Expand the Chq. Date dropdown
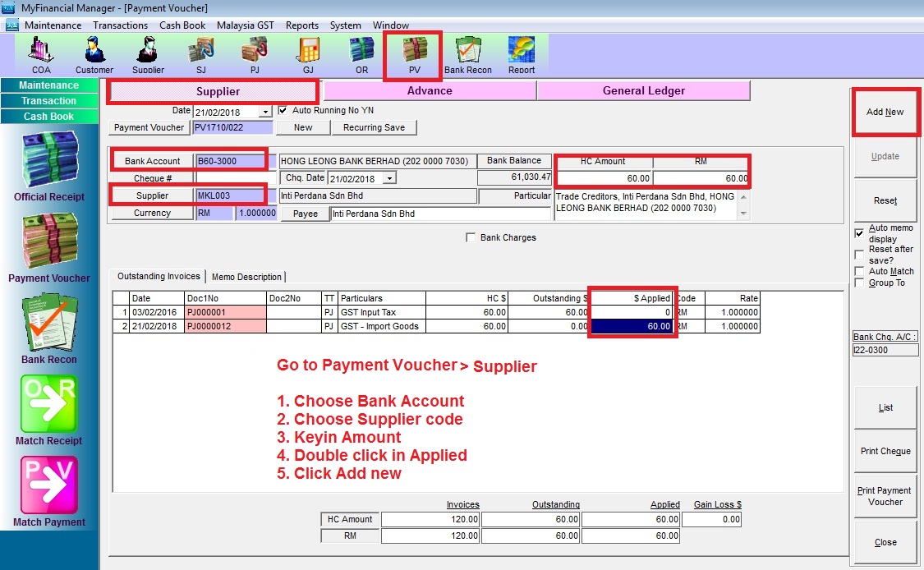924x570 pixels. (389, 178)
